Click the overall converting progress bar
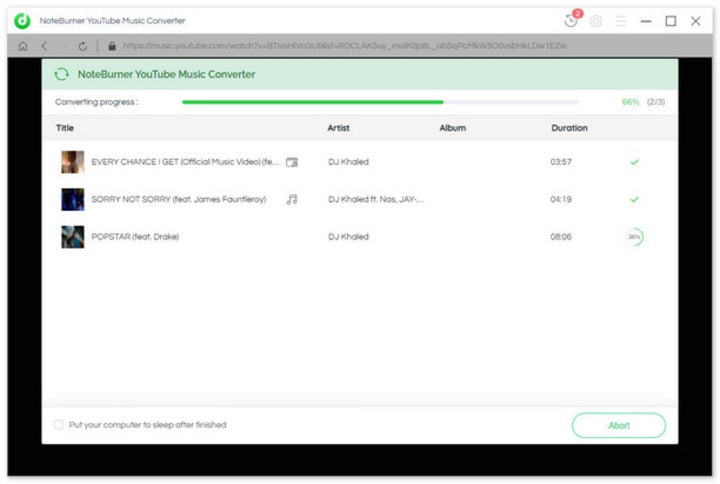 [380, 102]
